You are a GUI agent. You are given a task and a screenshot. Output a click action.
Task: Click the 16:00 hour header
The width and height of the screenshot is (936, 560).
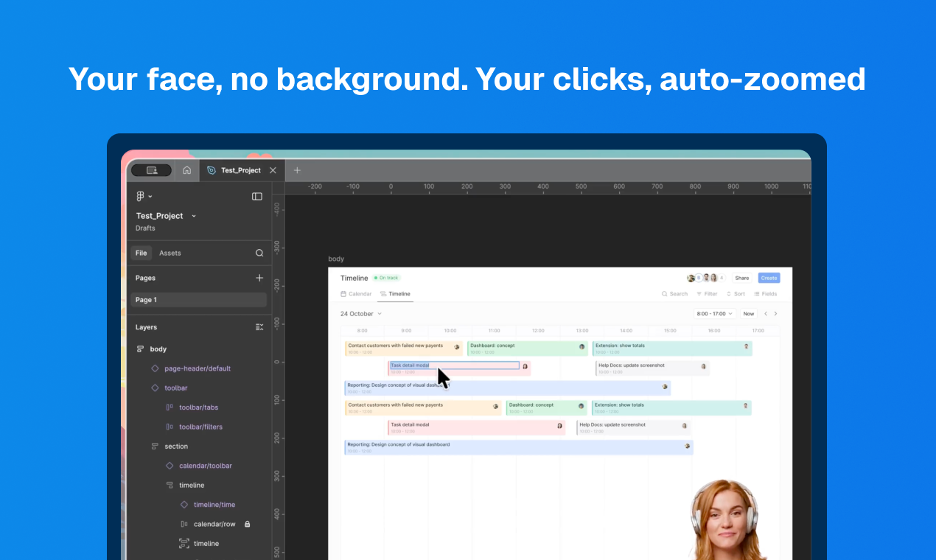pos(714,331)
